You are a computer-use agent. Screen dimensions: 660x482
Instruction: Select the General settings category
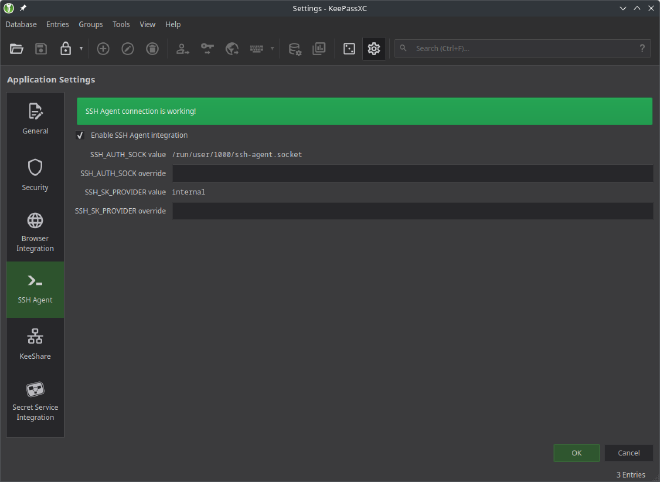[35, 119]
